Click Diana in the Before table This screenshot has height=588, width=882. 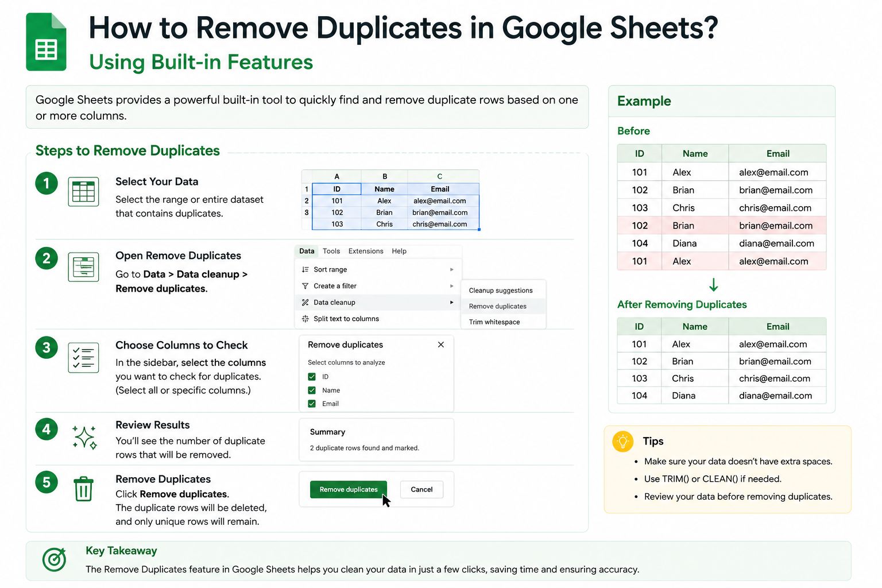(684, 243)
